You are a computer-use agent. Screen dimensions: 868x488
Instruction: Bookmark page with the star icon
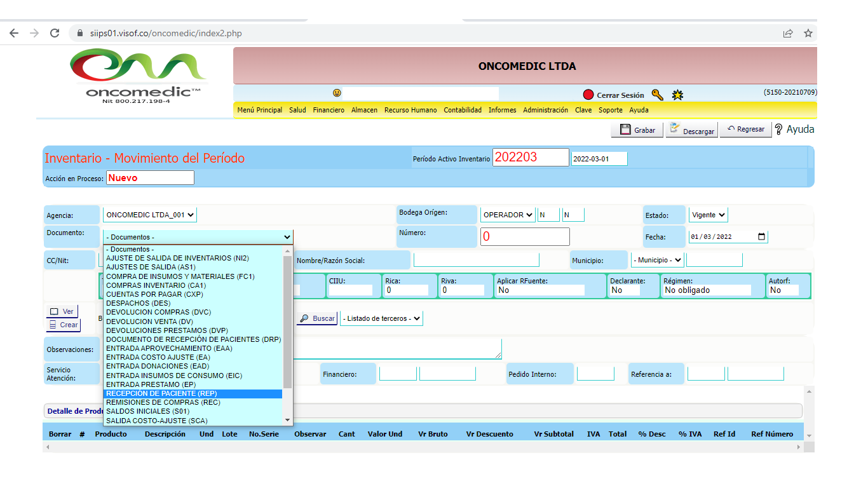(808, 33)
